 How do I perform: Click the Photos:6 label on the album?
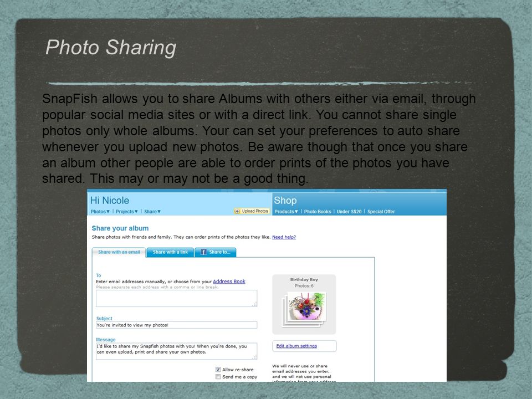(304, 286)
